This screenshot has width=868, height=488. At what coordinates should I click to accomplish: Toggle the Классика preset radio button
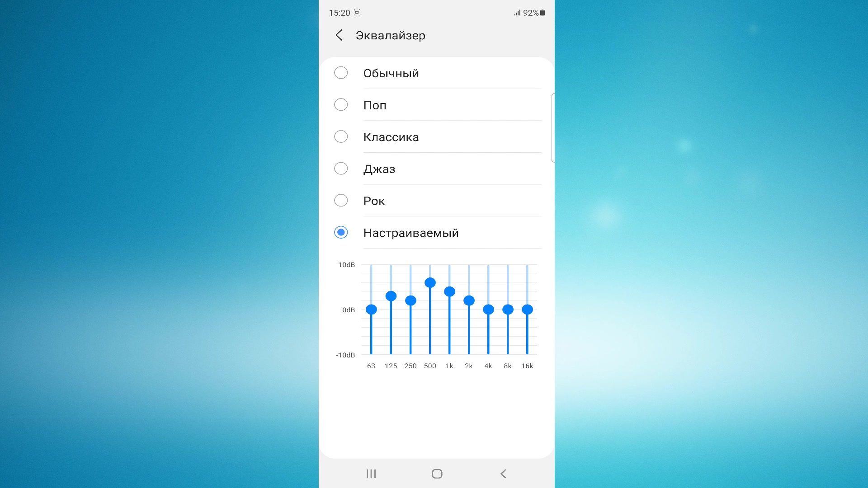pos(341,136)
